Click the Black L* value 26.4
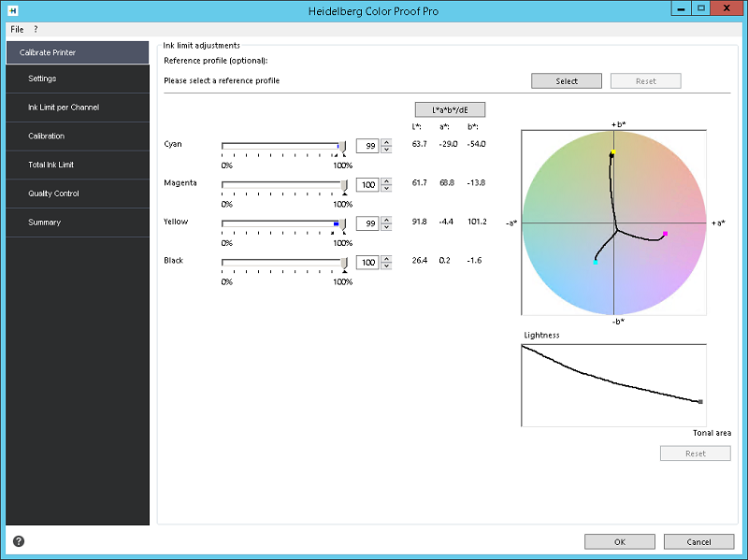Image resolution: width=748 pixels, height=560 pixels. click(419, 261)
